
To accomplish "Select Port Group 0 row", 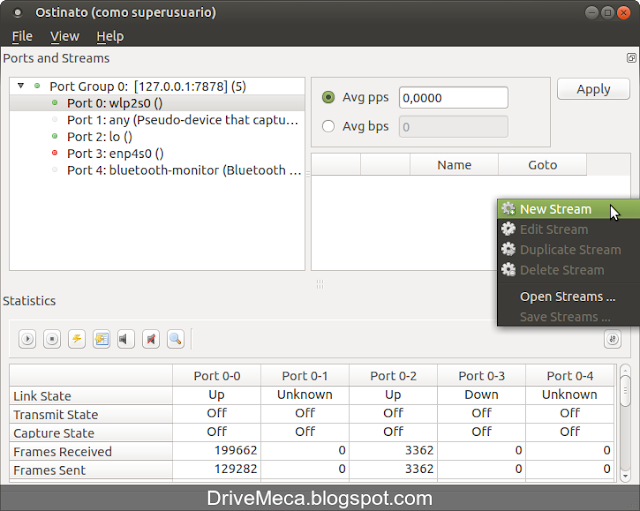I will pos(157,86).
